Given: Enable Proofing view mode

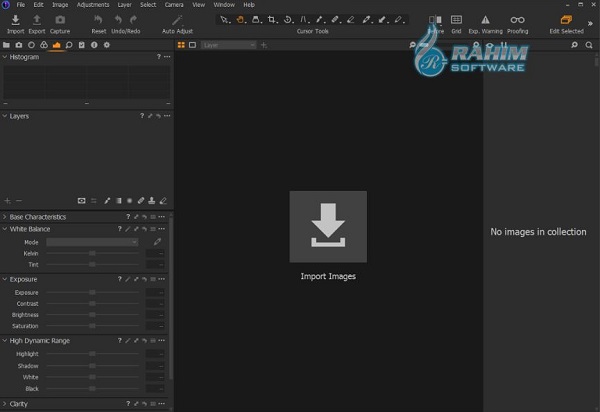Looking at the screenshot, I should [x=517, y=20].
